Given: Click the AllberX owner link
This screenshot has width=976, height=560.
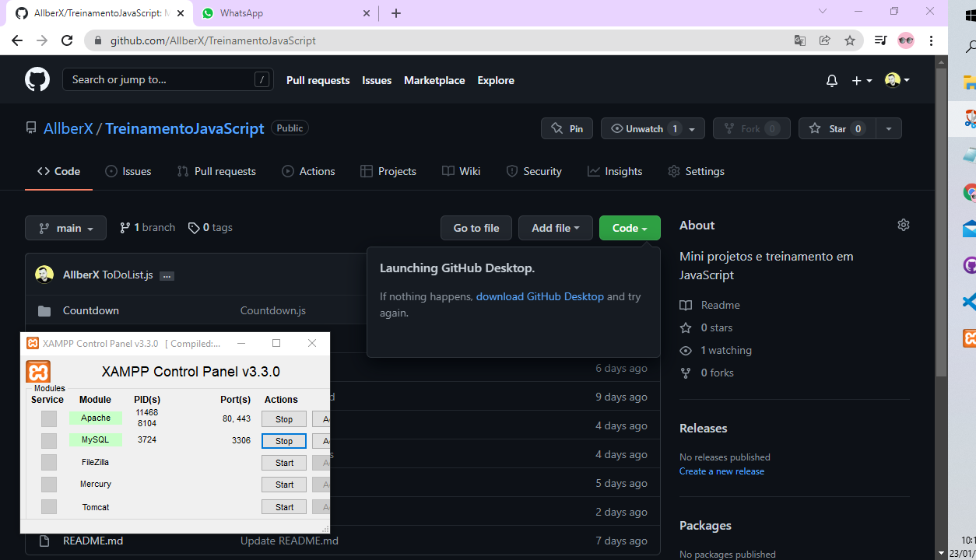Looking at the screenshot, I should [x=68, y=128].
